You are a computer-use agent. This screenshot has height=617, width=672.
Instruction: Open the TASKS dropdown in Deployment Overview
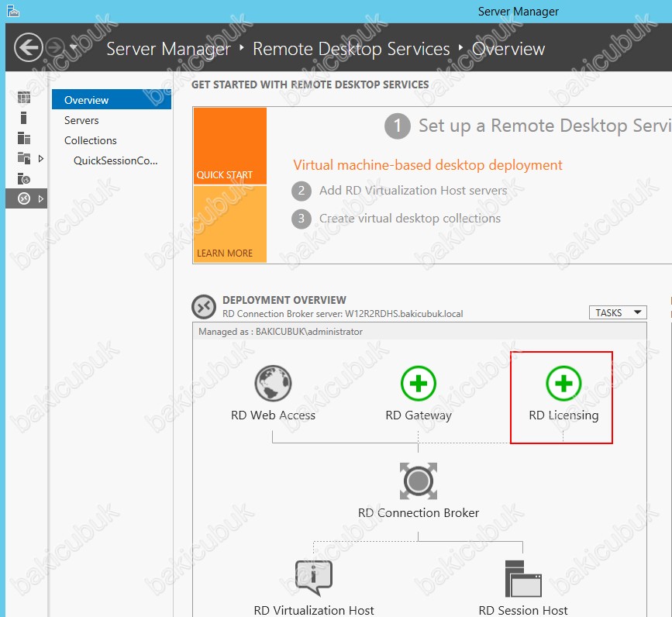(618, 312)
